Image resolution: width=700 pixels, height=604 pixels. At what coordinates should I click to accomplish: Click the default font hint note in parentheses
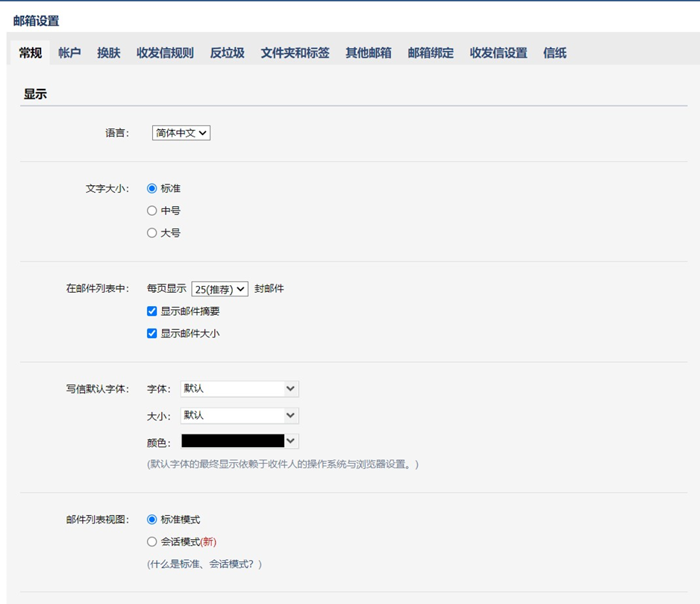(x=283, y=464)
